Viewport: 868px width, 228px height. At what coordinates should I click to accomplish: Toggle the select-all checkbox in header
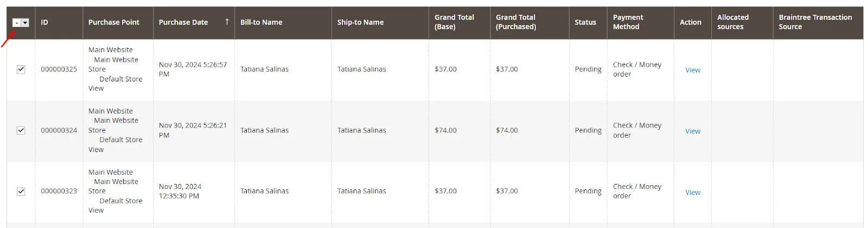click(x=17, y=23)
